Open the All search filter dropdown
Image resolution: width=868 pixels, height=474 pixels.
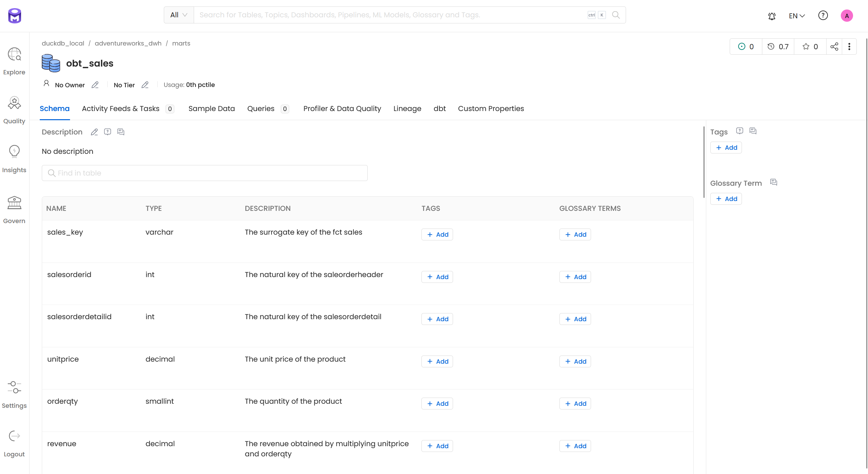point(179,15)
